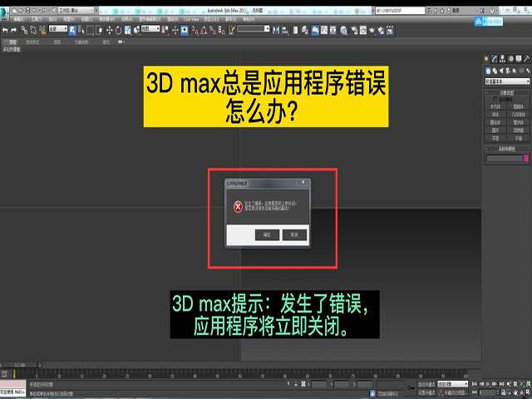The image size is (532, 399).
Task: Toggle keyboard shortcut override (blue highlighted icon)
Action: pos(185,31)
